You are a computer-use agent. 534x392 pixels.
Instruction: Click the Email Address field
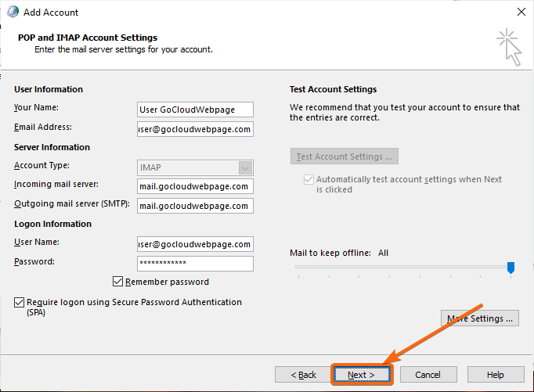(195, 129)
